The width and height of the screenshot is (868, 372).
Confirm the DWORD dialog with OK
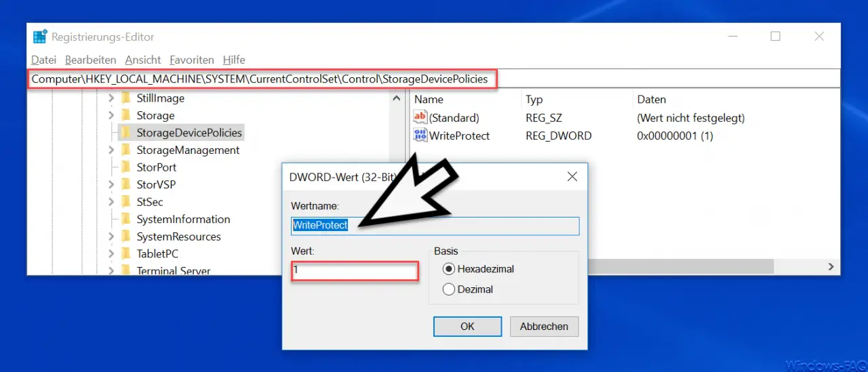467,326
